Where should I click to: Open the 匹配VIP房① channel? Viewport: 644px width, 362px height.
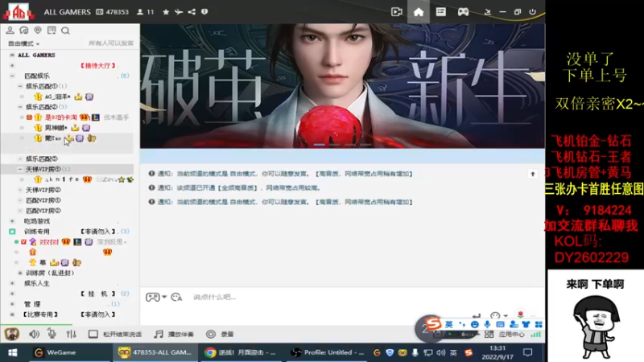coord(43,200)
